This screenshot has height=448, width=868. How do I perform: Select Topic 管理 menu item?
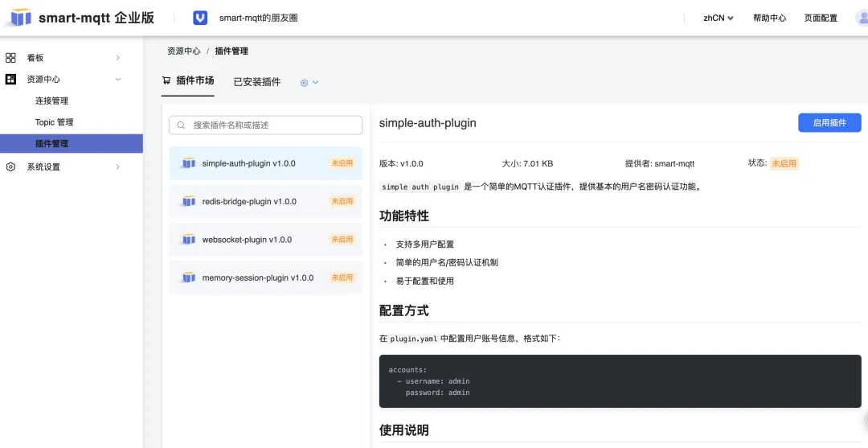point(54,122)
